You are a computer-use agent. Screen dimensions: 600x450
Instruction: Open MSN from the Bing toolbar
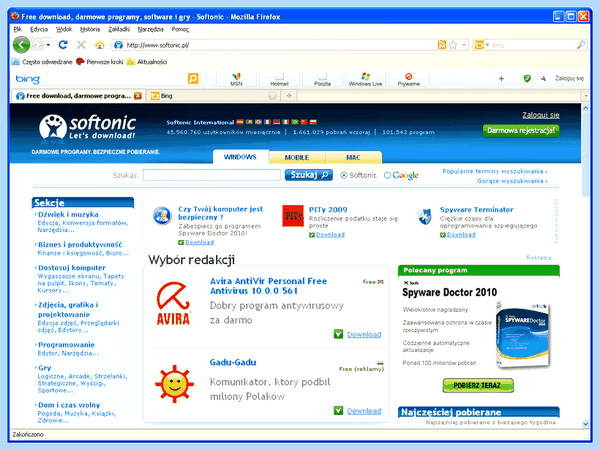pyautogui.click(x=236, y=79)
